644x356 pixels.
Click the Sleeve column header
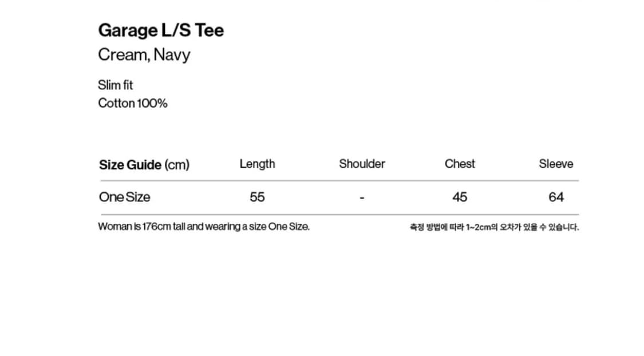point(556,164)
